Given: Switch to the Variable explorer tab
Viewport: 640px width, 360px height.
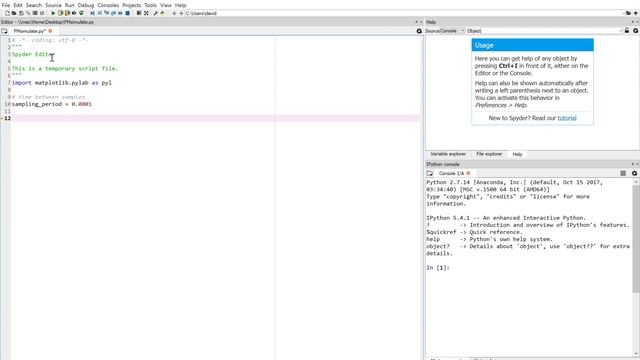Looking at the screenshot, I should click(448, 154).
